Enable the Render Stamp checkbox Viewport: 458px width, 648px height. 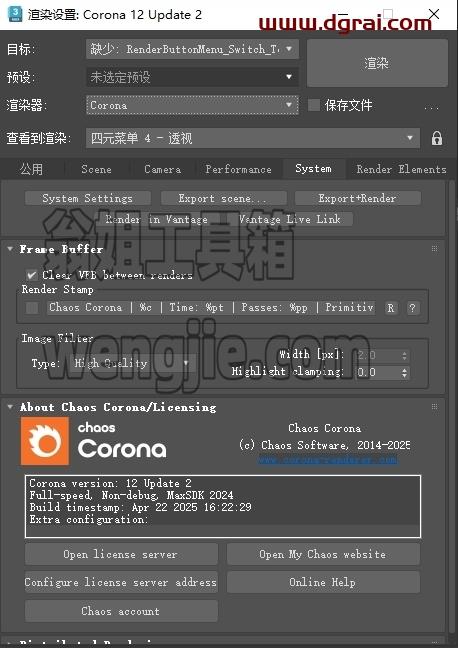[x=32, y=308]
